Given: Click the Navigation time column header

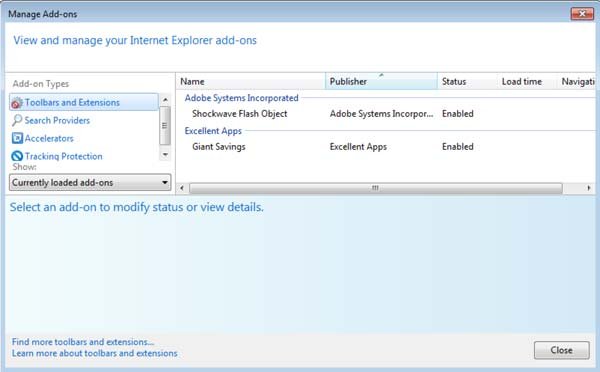Looking at the screenshot, I should tap(576, 82).
